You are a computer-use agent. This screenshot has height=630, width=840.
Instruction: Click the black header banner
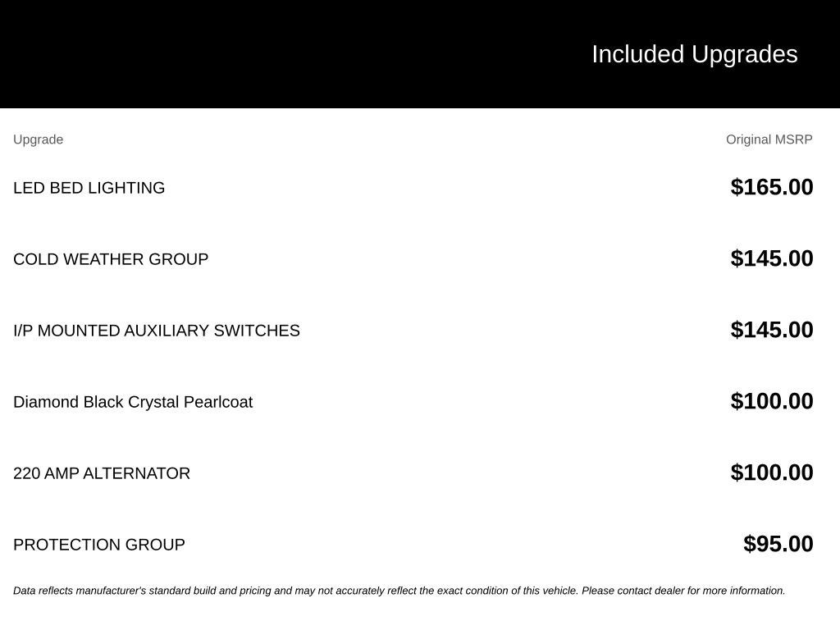pos(420,54)
